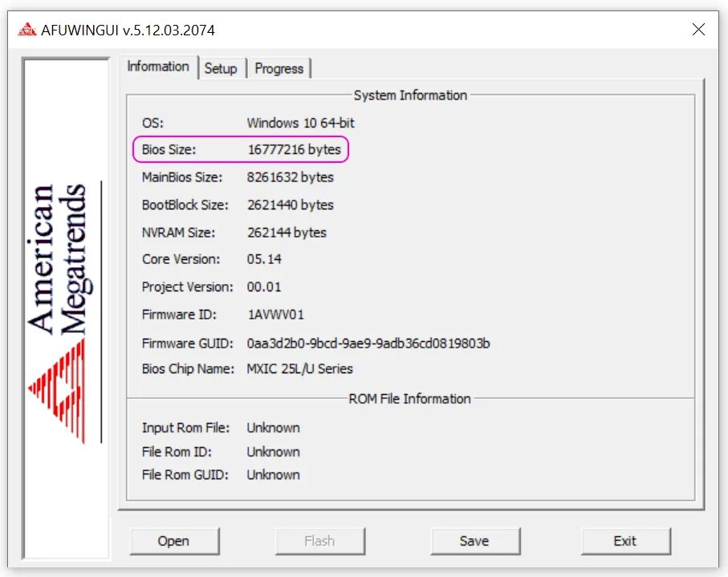Click the Firmware GUID value string
Image resolution: width=728 pixels, height=577 pixels.
point(368,343)
